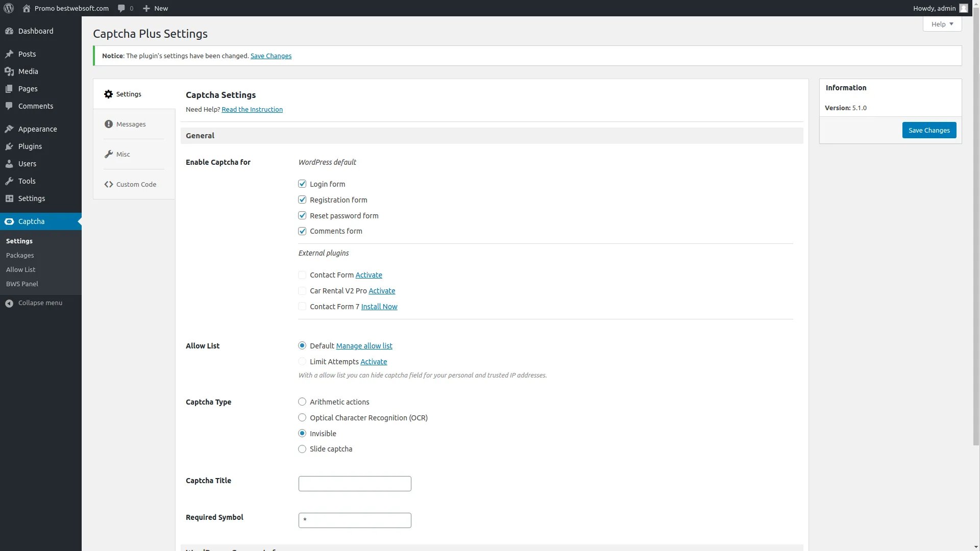Image resolution: width=980 pixels, height=551 pixels.
Task: Disable the Comments form checkbox
Action: (302, 231)
